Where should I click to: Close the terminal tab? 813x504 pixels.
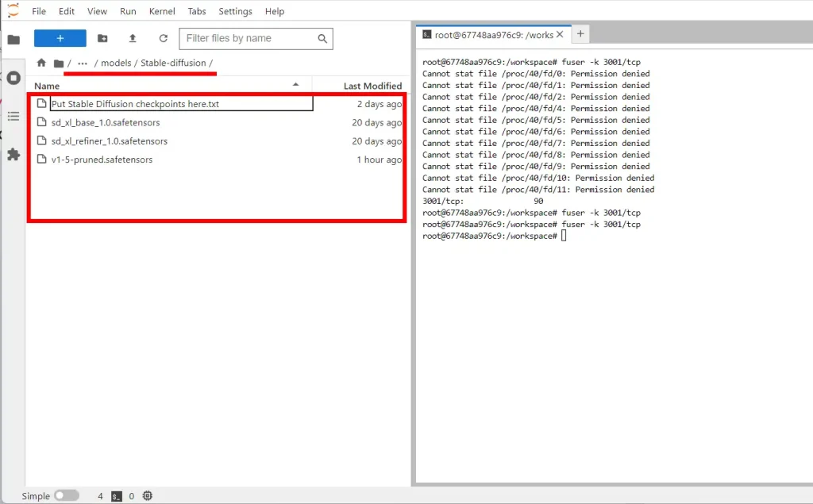tap(561, 34)
